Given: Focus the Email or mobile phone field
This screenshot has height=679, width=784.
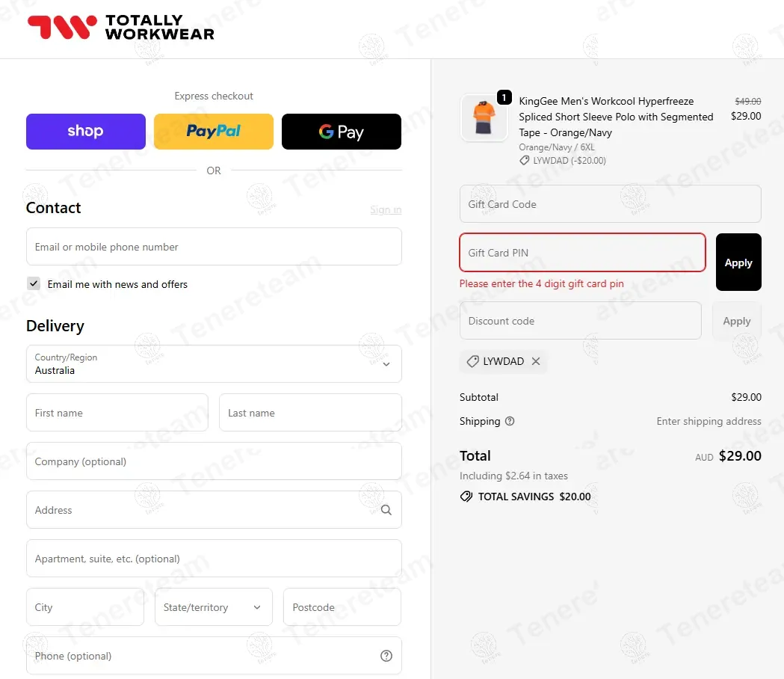Looking at the screenshot, I should [x=214, y=247].
